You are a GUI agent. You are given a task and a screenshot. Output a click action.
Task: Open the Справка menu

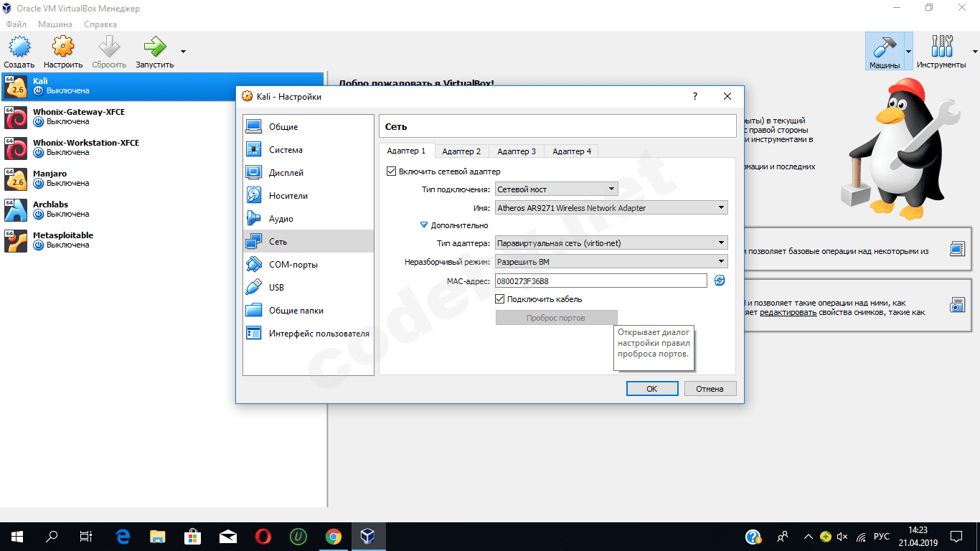100,24
